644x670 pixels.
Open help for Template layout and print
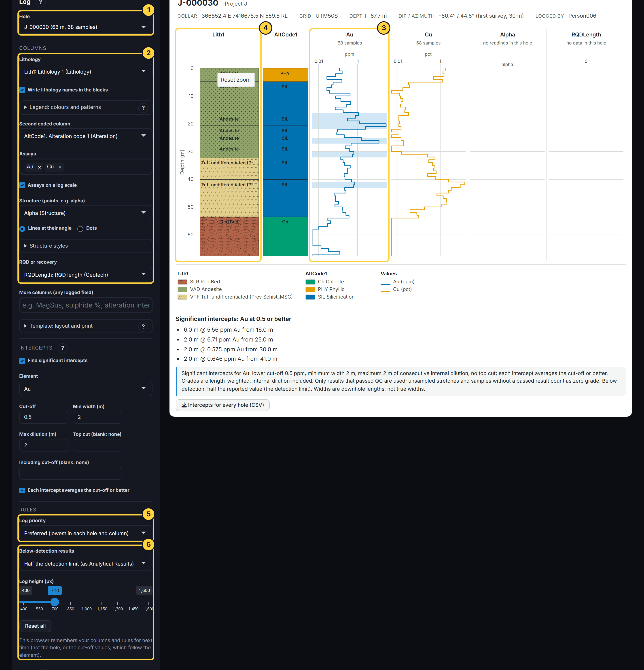point(143,327)
